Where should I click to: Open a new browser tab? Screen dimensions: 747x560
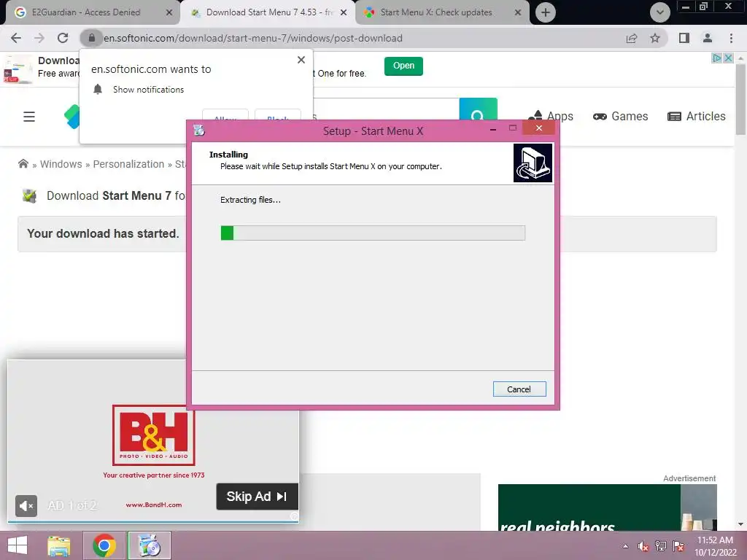point(546,12)
